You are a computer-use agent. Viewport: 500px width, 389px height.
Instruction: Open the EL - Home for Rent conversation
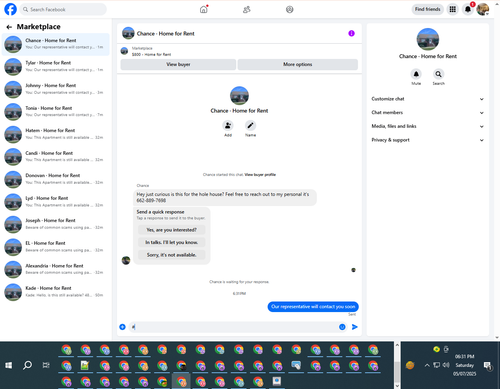[x=56, y=247]
